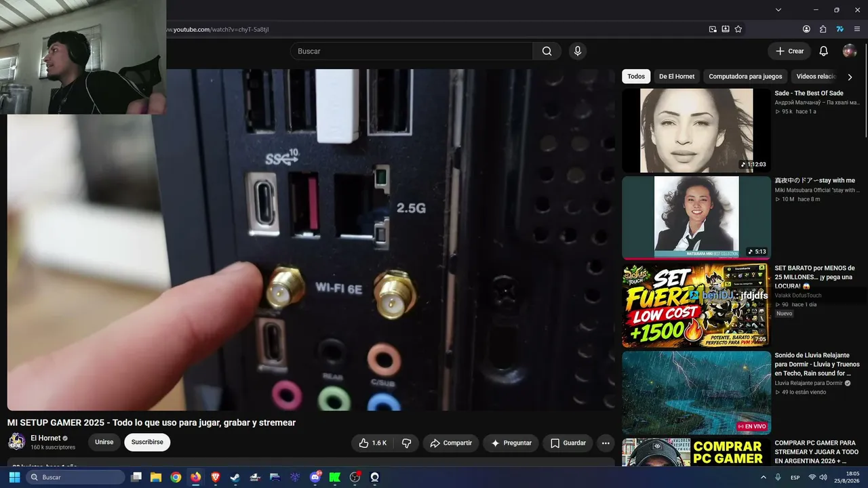868x488 pixels.
Task: Click Compartir to share the video
Action: coord(451,443)
